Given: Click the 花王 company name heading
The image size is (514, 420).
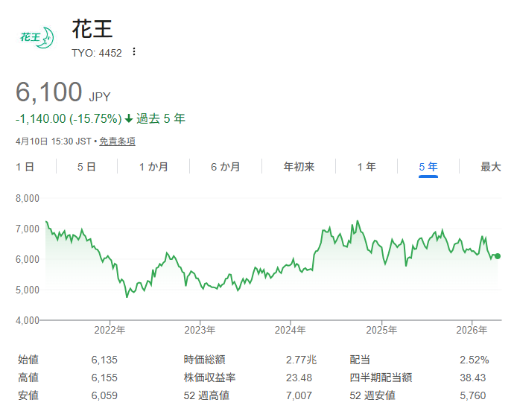Looking at the screenshot, I should (x=92, y=29).
